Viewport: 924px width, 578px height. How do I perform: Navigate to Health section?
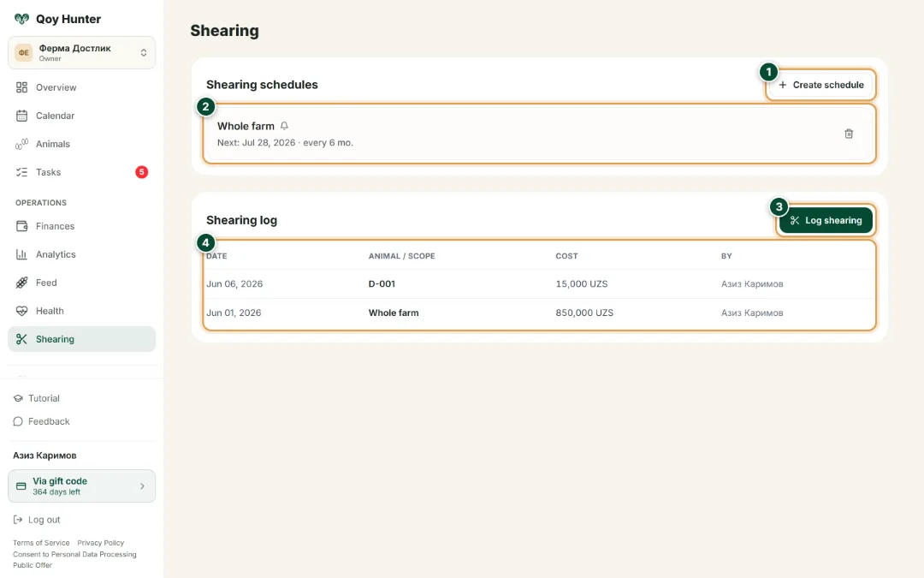[x=81, y=311]
